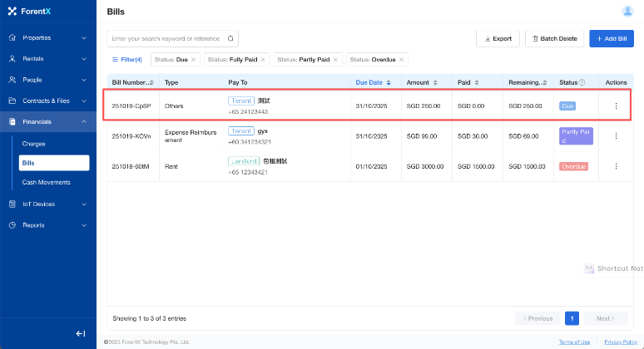Screen dimensions: 644x349
Task: Remove the Status: Fully Paid filter
Action: (264, 60)
